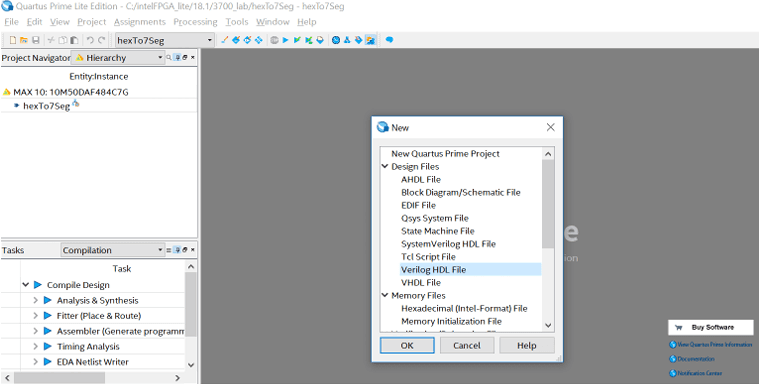Screen dimensions: 759x384
Task: Run Fitter (Place & Route) play icon
Action: point(47,316)
